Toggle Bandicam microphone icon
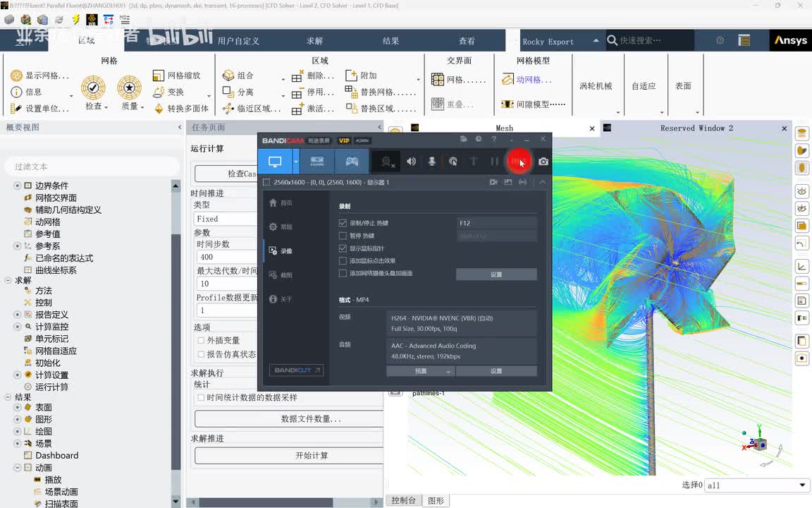The height and width of the screenshot is (508, 812). tap(432, 162)
